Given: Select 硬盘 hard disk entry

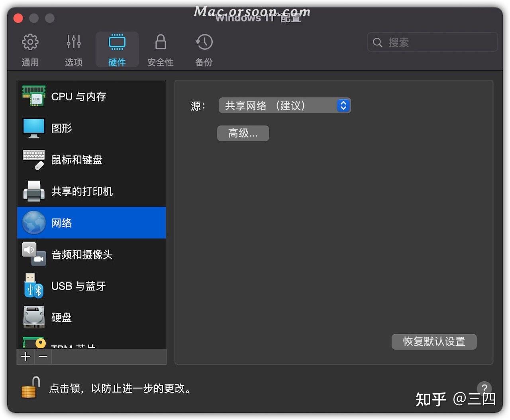Looking at the screenshot, I should (92, 317).
